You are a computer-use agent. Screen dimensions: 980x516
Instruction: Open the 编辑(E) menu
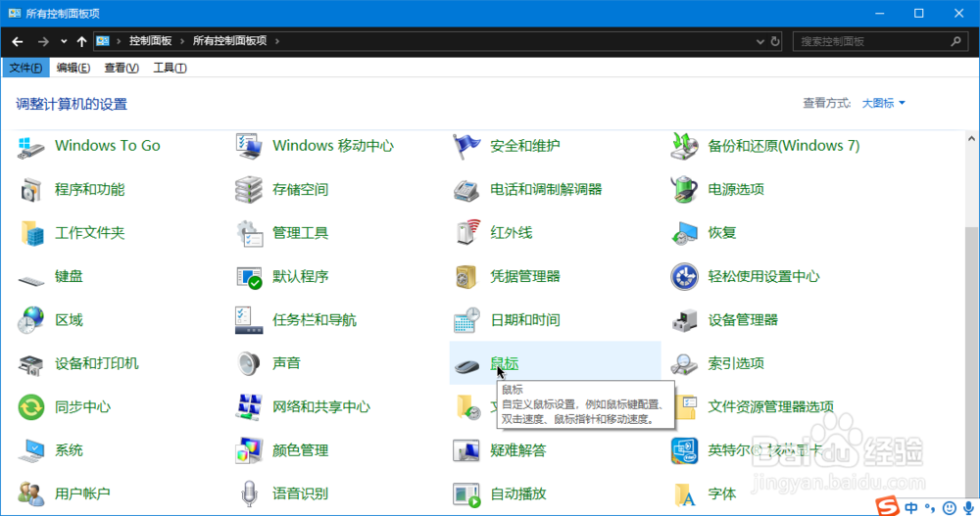coord(73,68)
